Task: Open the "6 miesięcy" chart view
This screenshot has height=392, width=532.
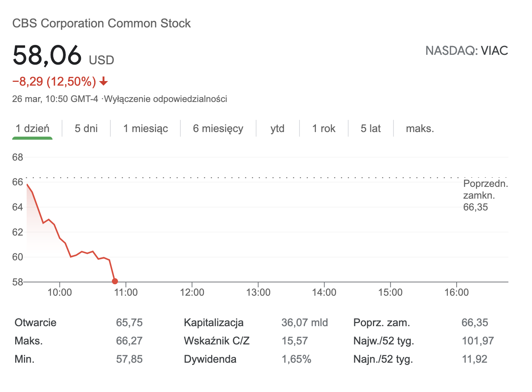Action: pos(218,129)
